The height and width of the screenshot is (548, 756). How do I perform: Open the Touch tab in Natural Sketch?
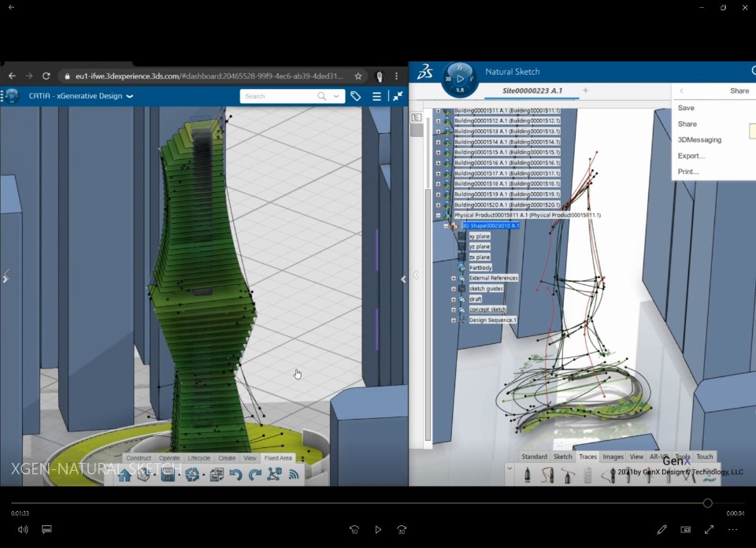pyautogui.click(x=704, y=457)
